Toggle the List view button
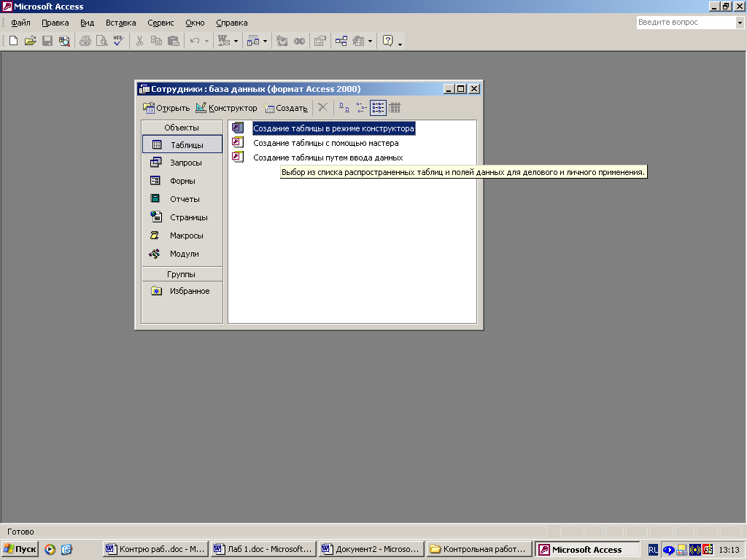747x560 pixels. click(x=378, y=108)
